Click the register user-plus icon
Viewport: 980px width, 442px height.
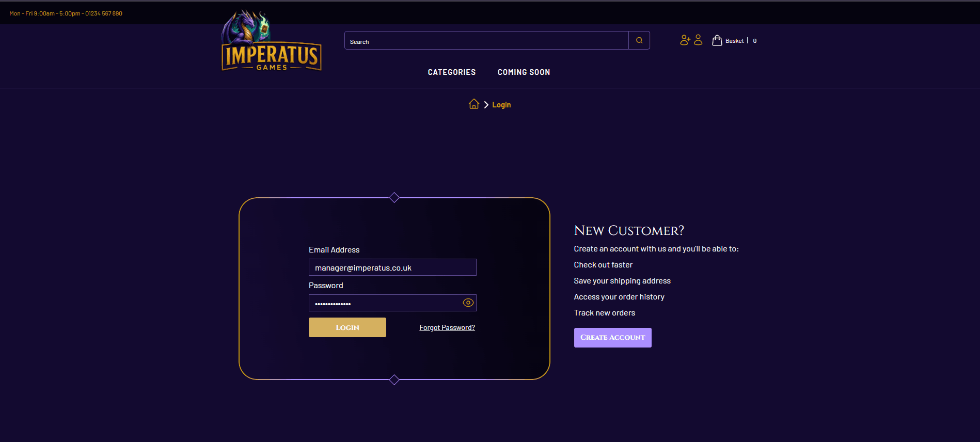click(685, 40)
